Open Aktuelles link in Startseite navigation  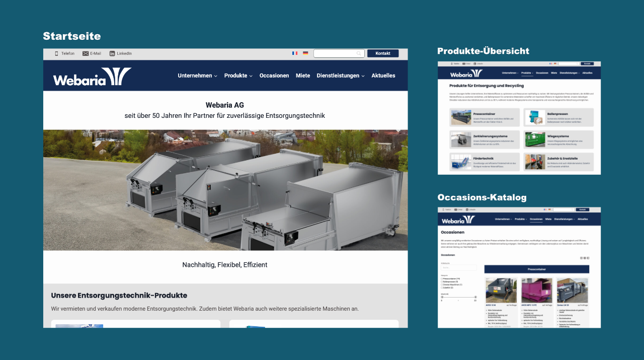(383, 76)
